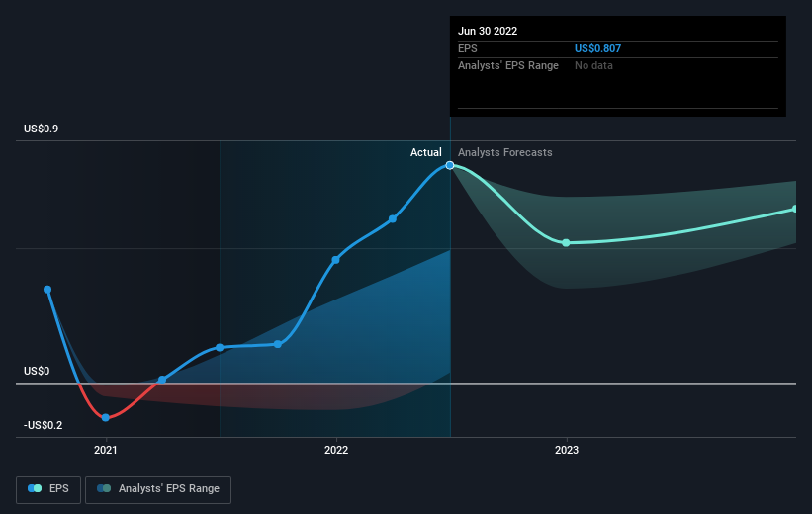The width and height of the screenshot is (812, 514).
Task: Click the 'No data' range value
Action: pos(593,66)
